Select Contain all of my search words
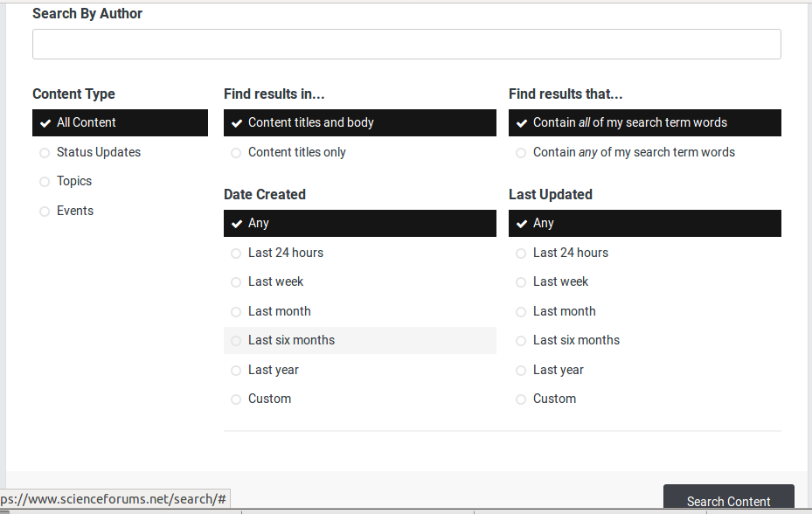Screen dimensions: 812x514 [629, 123]
